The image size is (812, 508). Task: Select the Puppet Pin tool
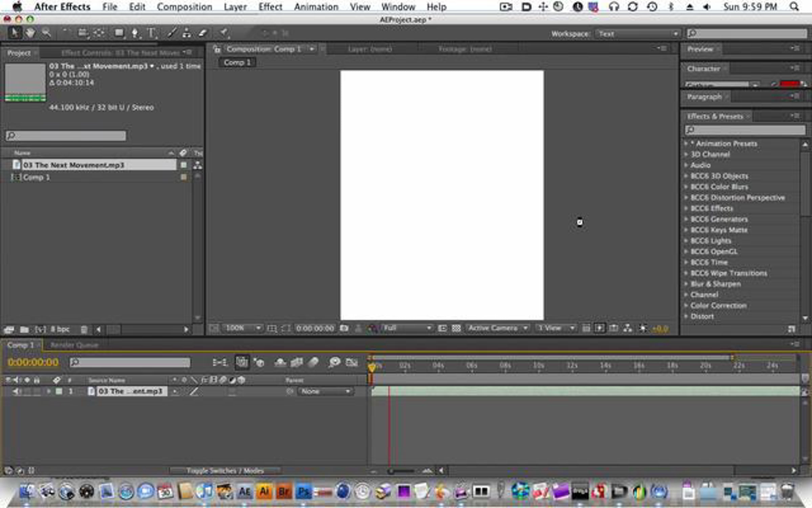click(223, 33)
